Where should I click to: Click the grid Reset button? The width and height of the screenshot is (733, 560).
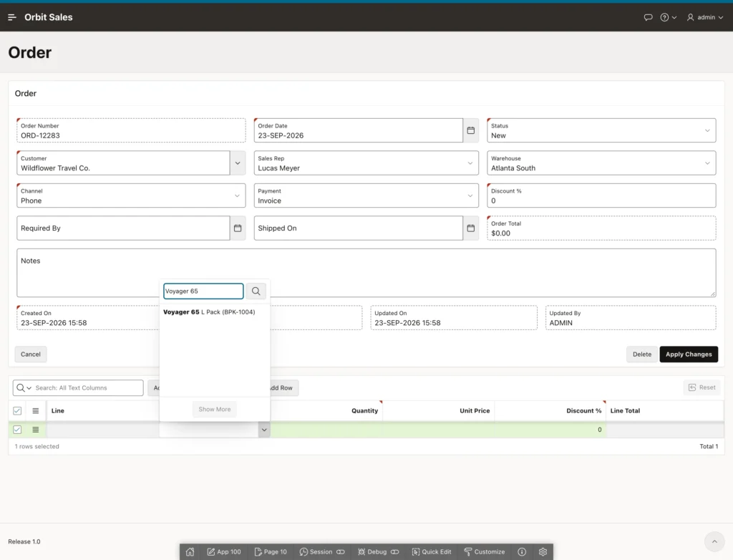[702, 387]
